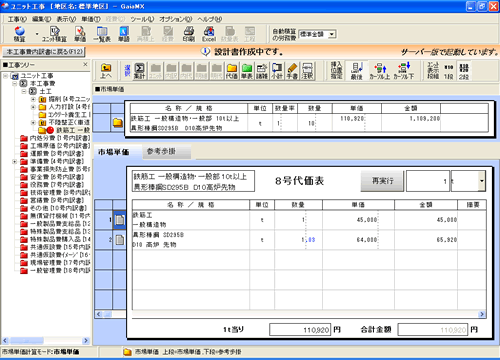Select カーソル上 insert position icon
Image resolution: width=500 pixels, height=360 pixels.
point(380,71)
